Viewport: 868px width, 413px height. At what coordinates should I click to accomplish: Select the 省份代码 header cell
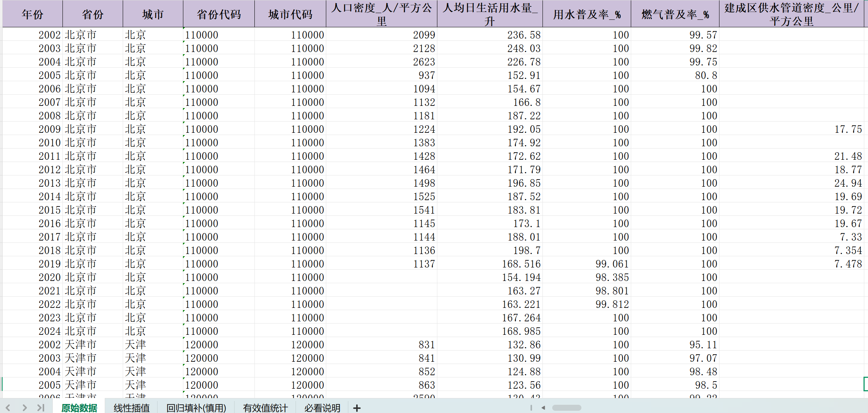coord(218,14)
